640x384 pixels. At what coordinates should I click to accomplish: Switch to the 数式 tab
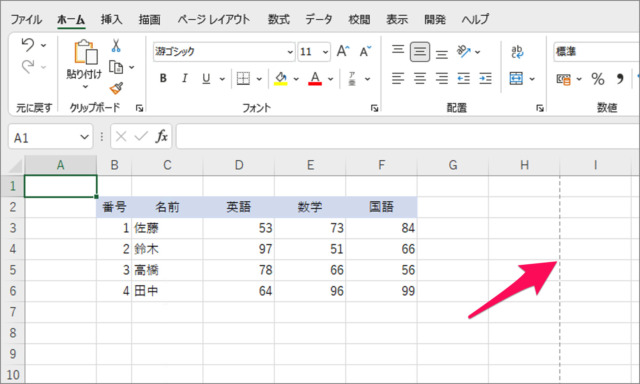click(x=279, y=19)
